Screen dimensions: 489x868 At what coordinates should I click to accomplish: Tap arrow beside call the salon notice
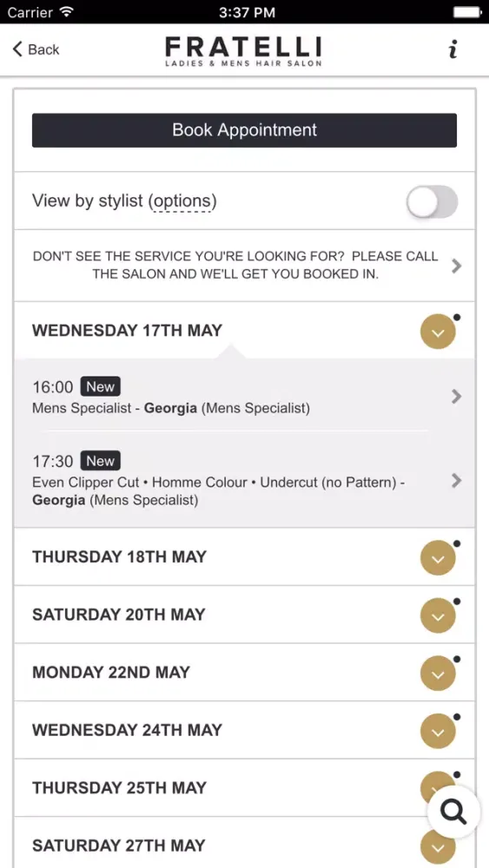(x=456, y=266)
